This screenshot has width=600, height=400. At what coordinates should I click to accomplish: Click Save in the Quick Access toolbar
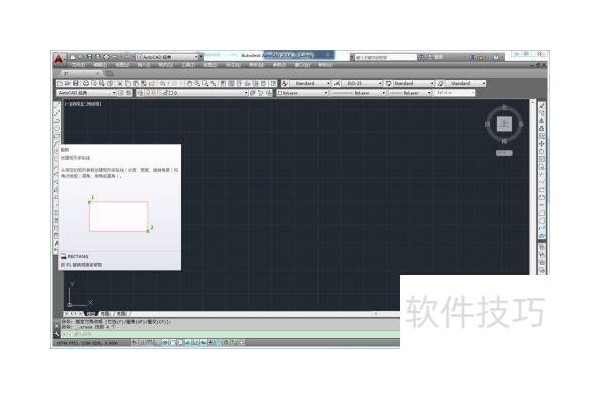(90, 57)
